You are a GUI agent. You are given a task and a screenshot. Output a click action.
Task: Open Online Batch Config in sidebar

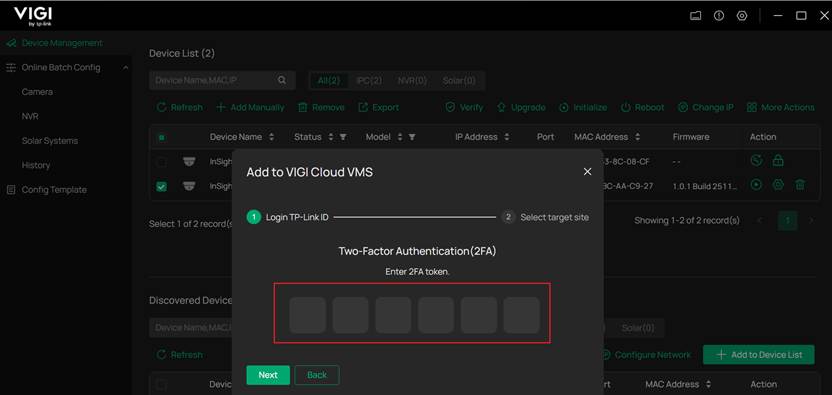60,67
